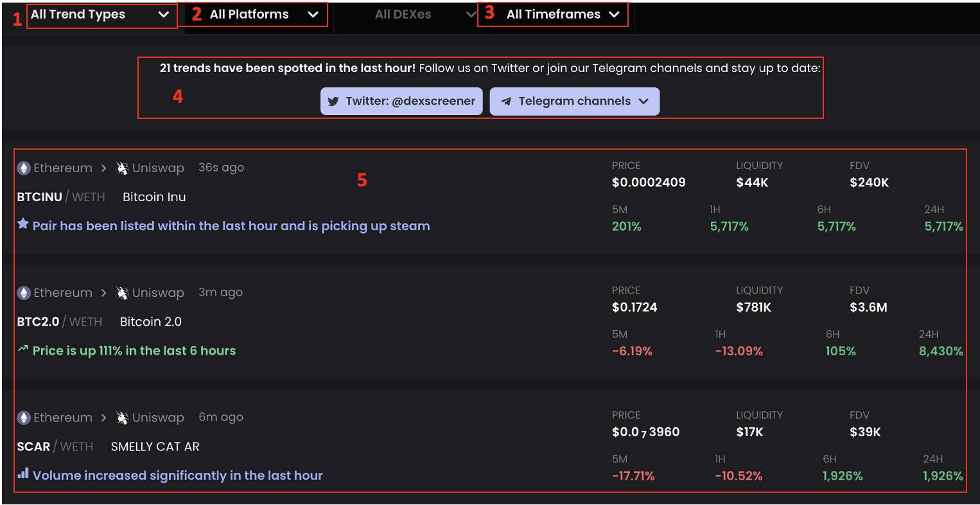Click the '6m ago' timestamp
The width and height of the screenshot is (980, 505).
[221, 417]
